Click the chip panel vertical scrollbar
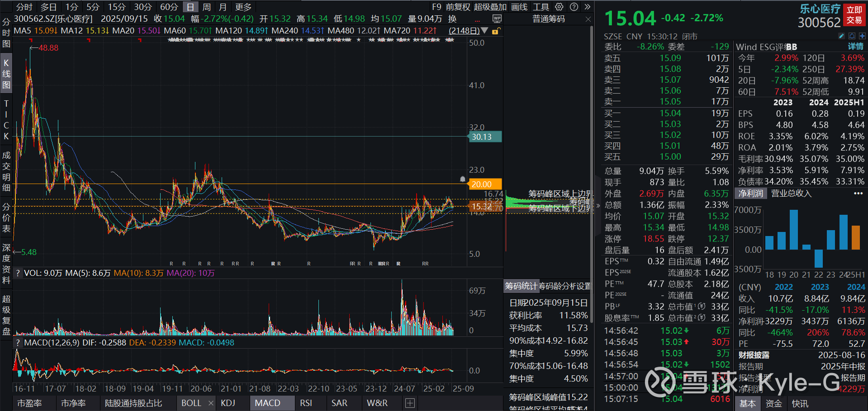 tap(592, 136)
